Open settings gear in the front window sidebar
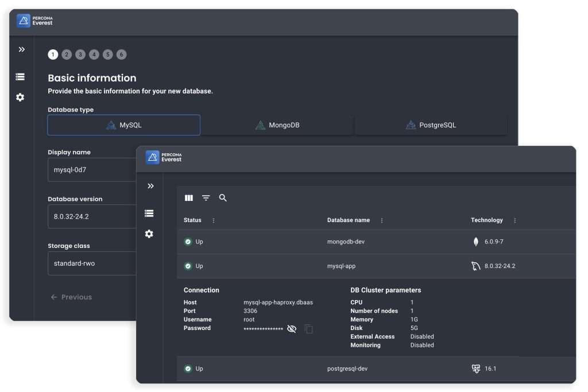The height and width of the screenshot is (392, 588). (x=149, y=234)
